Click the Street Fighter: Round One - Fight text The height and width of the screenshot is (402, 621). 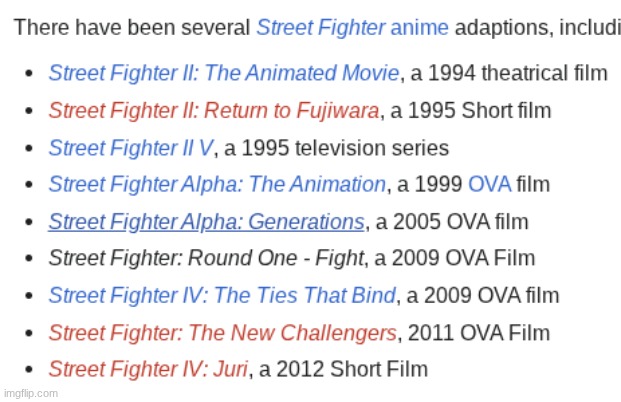pos(206,258)
